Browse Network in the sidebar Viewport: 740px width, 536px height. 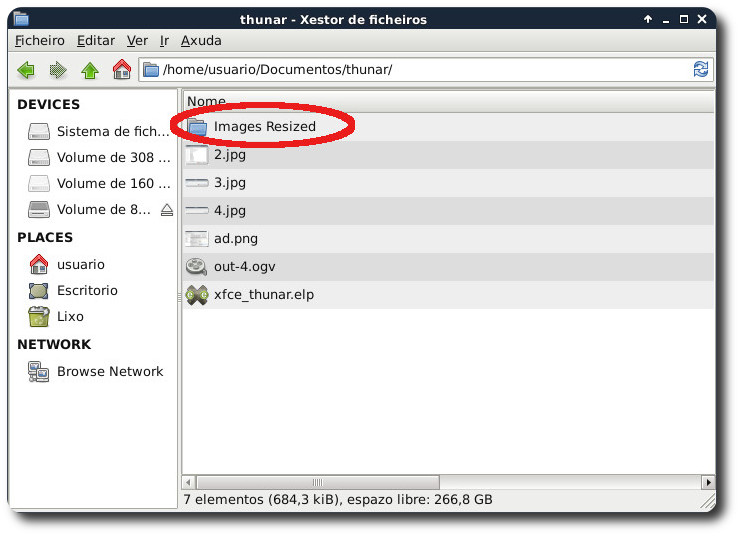click(109, 371)
